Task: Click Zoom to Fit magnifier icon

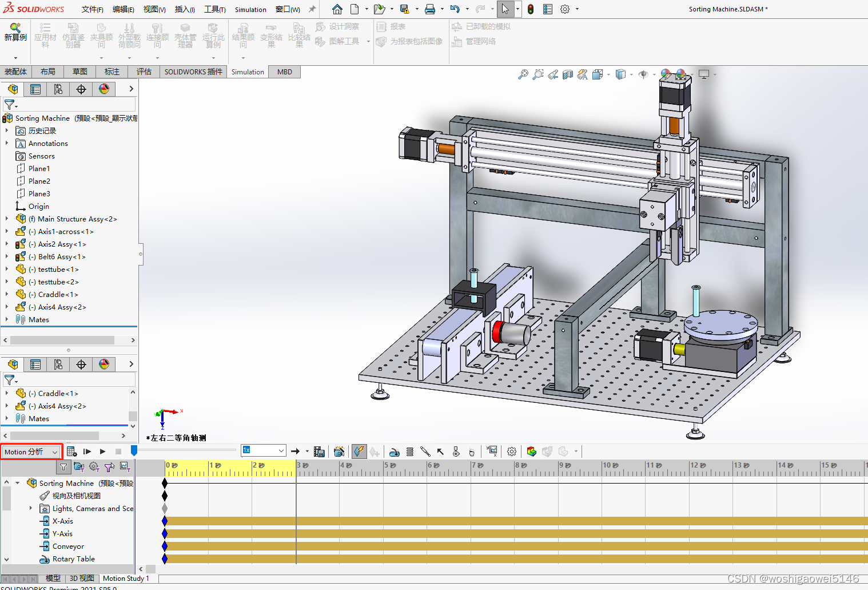Action: coord(523,74)
